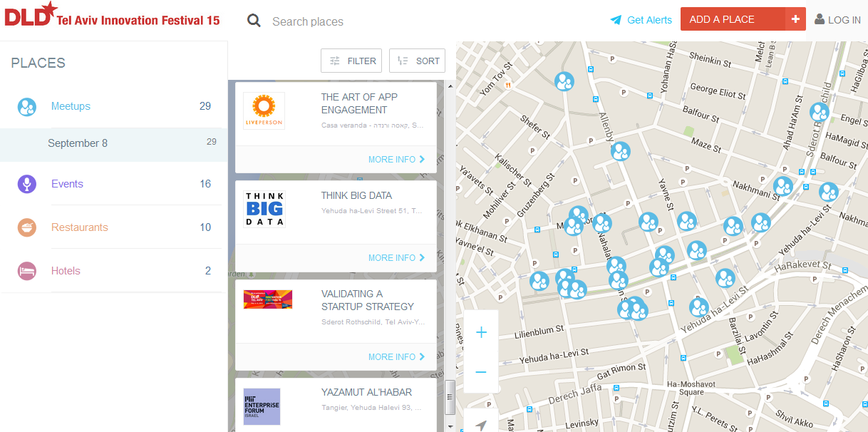Open the Meetups category
868x432 pixels.
coord(71,106)
